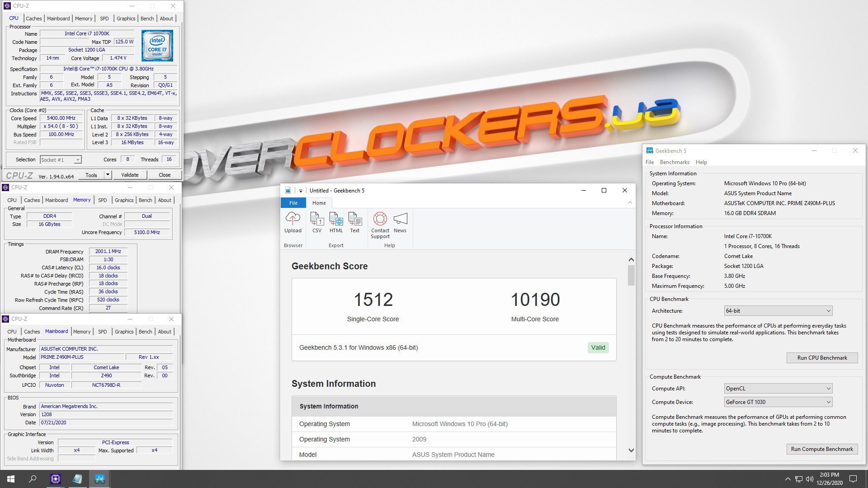Viewport: 868px width, 488px height.
Task: Click Run Compute Benchmark
Action: click(822, 449)
